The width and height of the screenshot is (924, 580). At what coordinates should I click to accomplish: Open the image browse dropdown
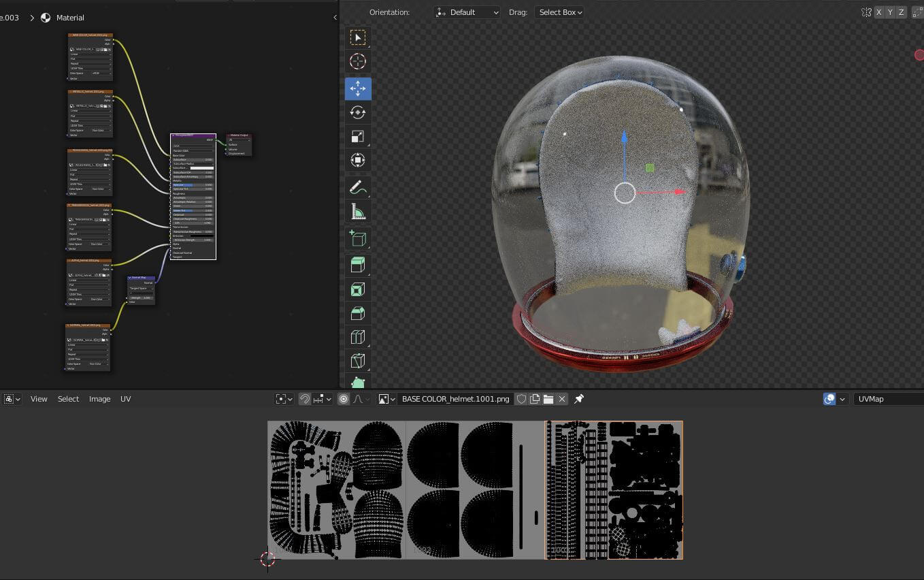pos(387,399)
